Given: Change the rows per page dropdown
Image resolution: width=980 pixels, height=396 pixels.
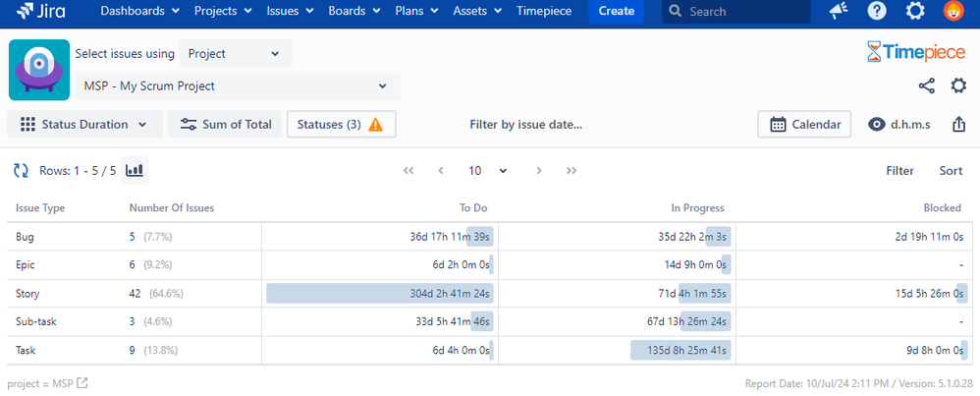Looking at the screenshot, I should tap(487, 170).
